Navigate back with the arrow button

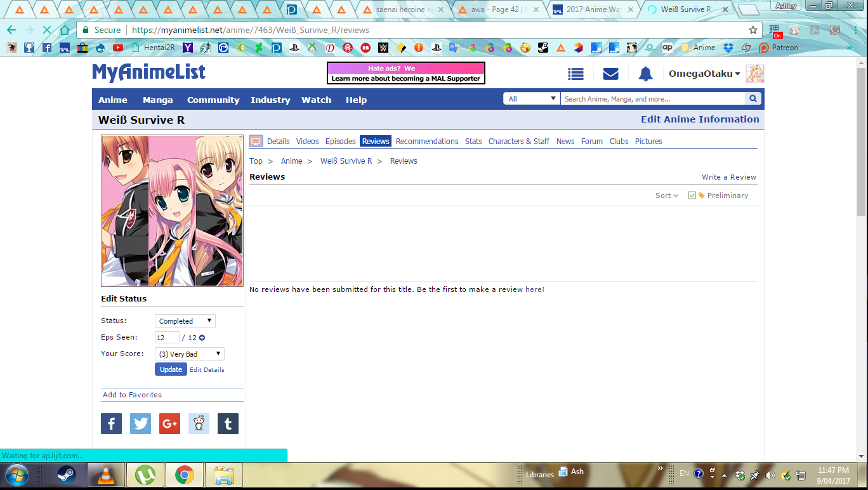[x=11, y=30]
